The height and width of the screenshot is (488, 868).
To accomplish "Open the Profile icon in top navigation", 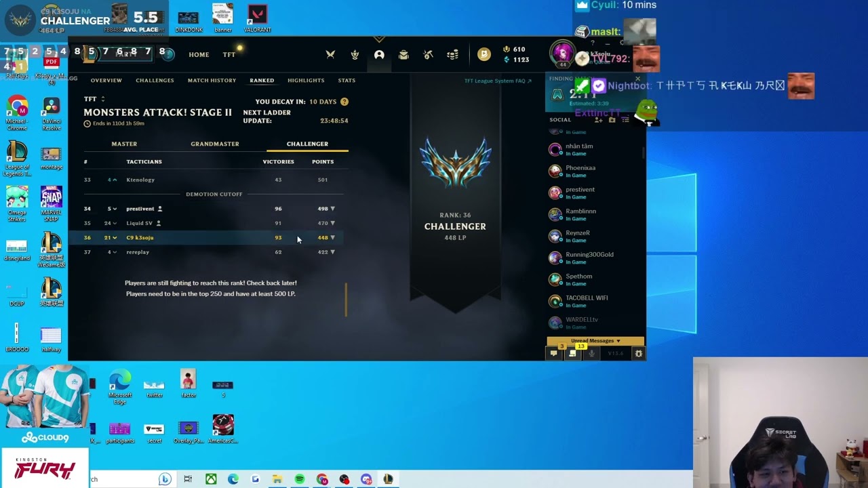I will tap(379, 55).
